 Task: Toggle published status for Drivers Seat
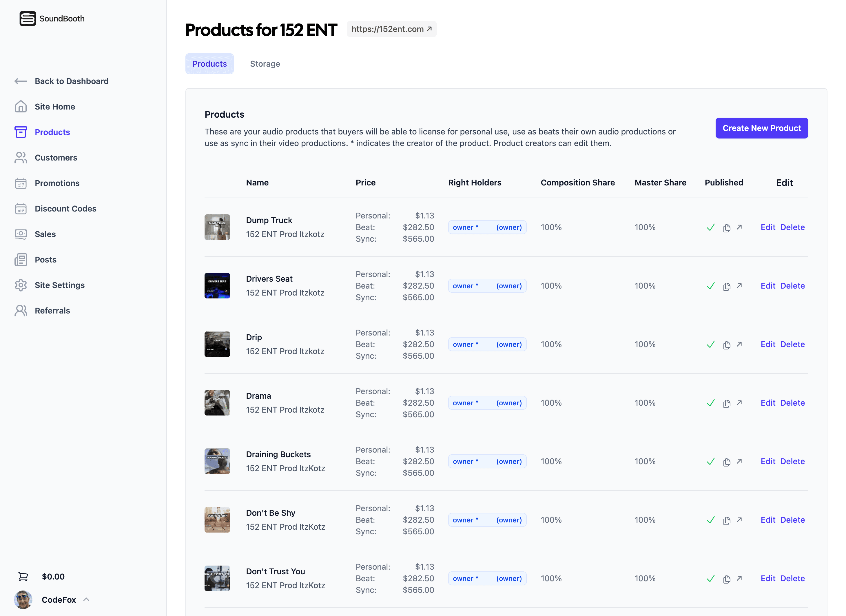(711, 286)
